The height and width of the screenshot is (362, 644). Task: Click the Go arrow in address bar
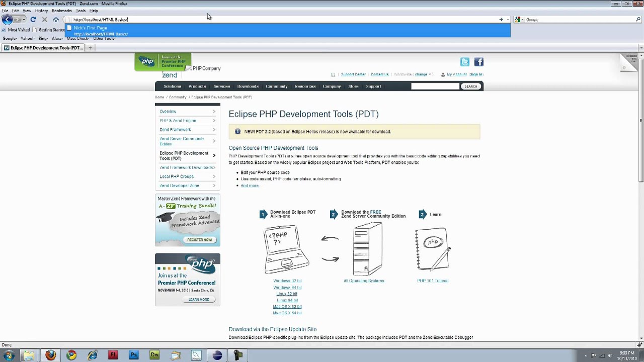click(x=501, y=20)
